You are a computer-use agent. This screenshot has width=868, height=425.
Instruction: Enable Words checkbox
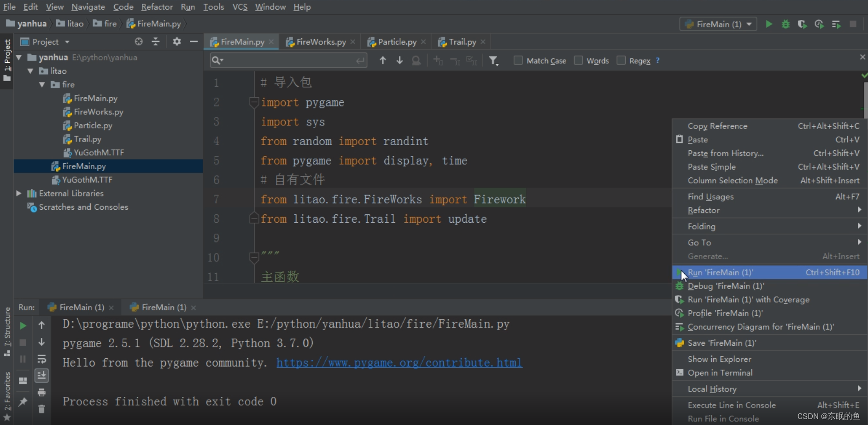[578, 60]
